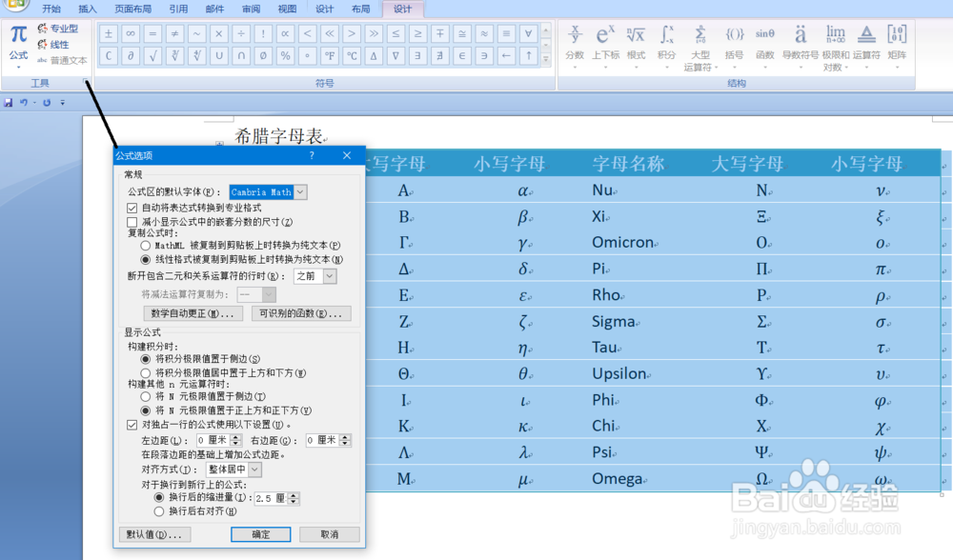Open the Cambria Math font dropdown
The width and height of the screenshot is (953, 560).
(x=300, y=192)
